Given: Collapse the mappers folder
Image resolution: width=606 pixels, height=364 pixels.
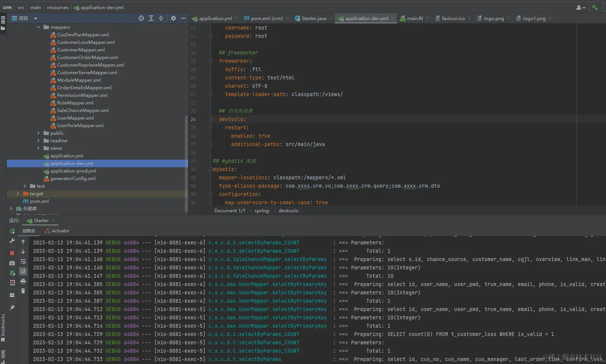Looking at the screenshot, I should pyautogui.click(x=38, y=27).
